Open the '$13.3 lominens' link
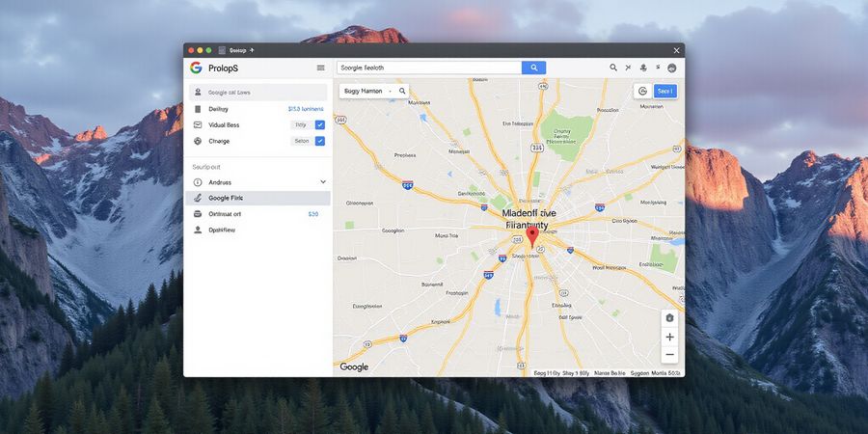The image size is (868, 434). 306,109
